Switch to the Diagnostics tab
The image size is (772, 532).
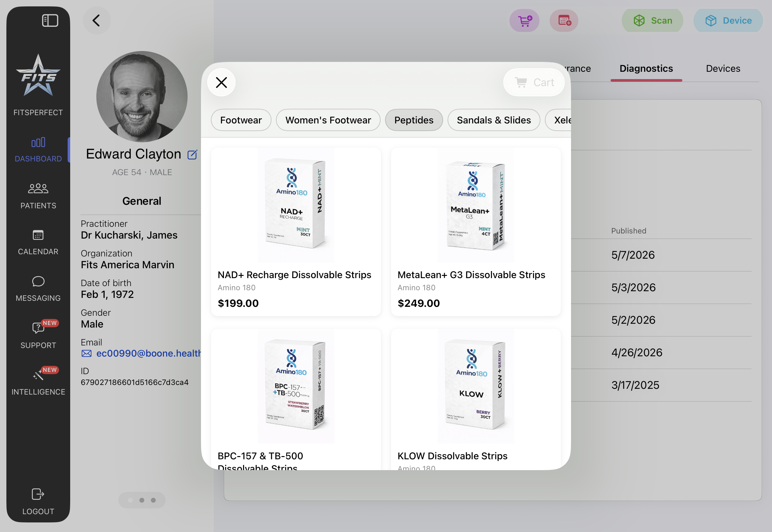(x=646, y=69)
